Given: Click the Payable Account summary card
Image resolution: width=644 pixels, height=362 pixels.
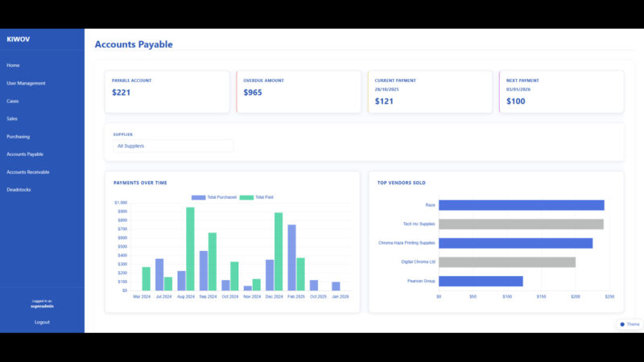Looking at the screenshot, I should (x=167, y=92).
